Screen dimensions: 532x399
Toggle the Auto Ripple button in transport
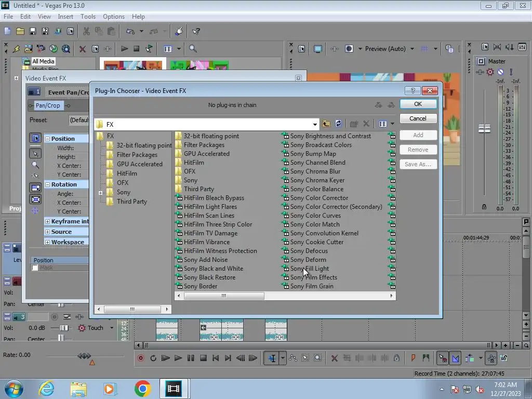coord(470,358)
